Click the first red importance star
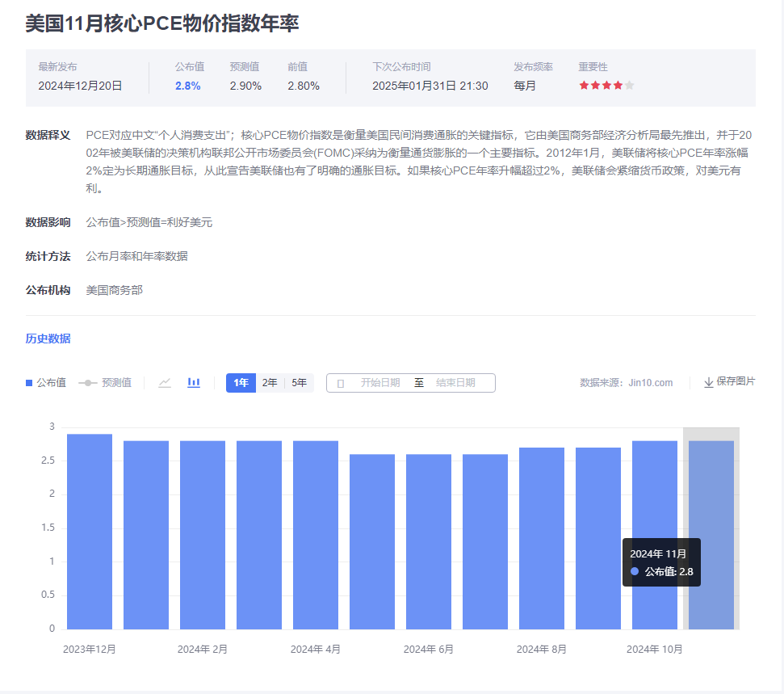 584,86
